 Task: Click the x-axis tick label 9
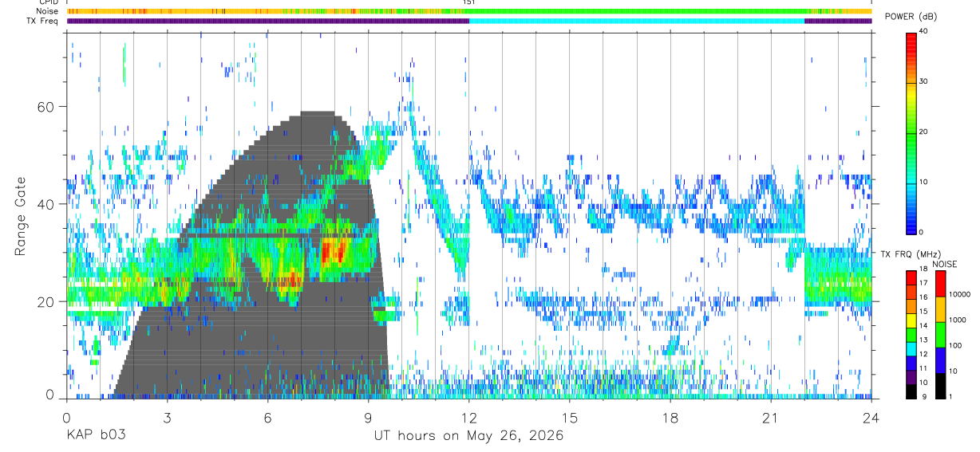[x=368, y=418]
